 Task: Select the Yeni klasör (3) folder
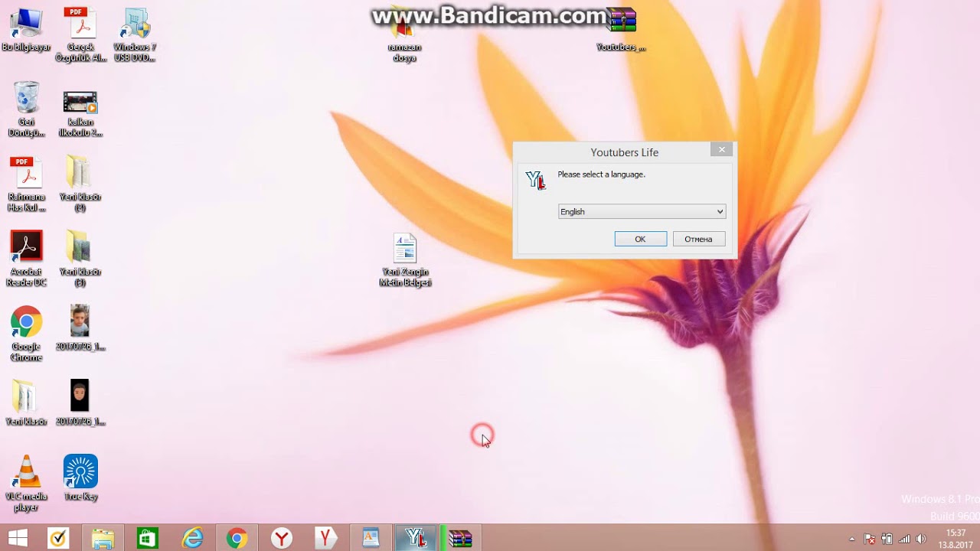point(80,259)
